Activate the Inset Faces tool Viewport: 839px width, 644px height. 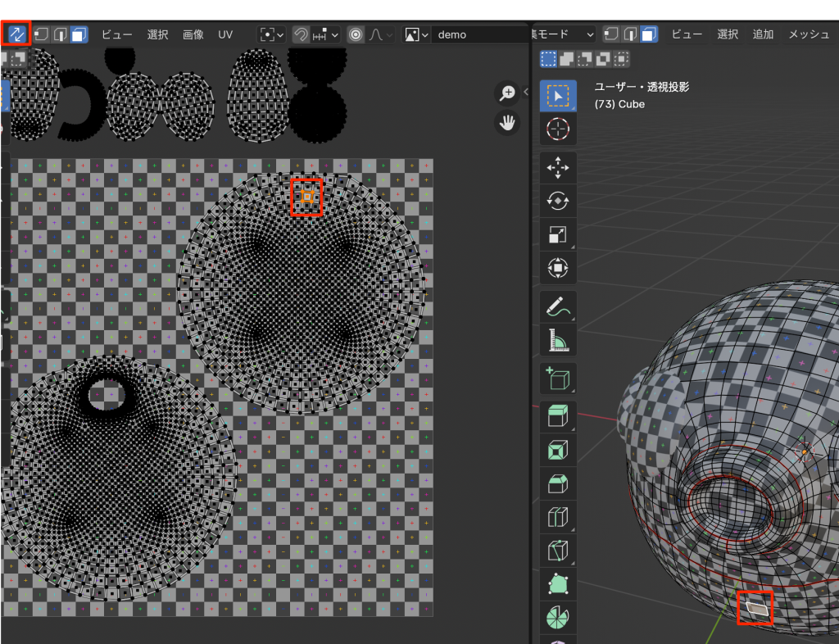pos(558,450)
